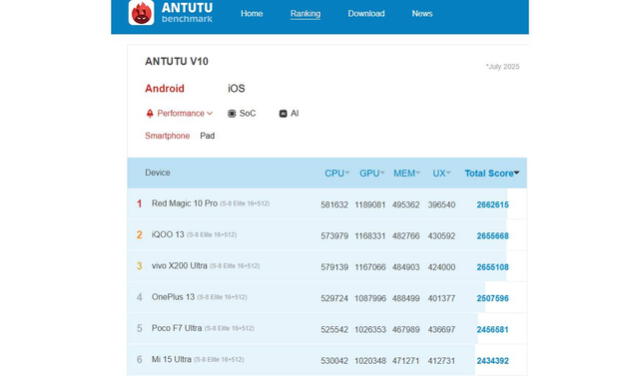Select the Smartphone category

pos(167,136)
